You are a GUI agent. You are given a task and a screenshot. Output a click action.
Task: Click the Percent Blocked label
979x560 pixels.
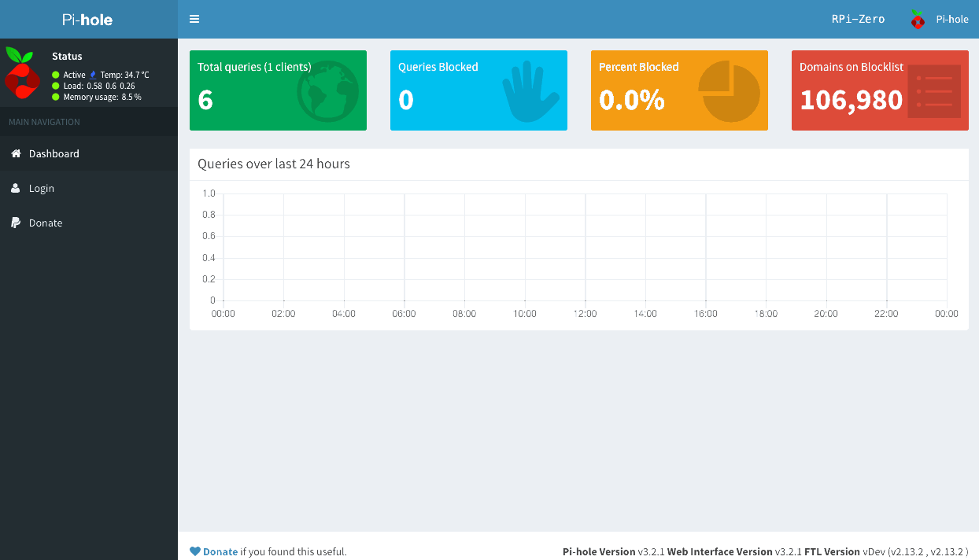[639, 67]
